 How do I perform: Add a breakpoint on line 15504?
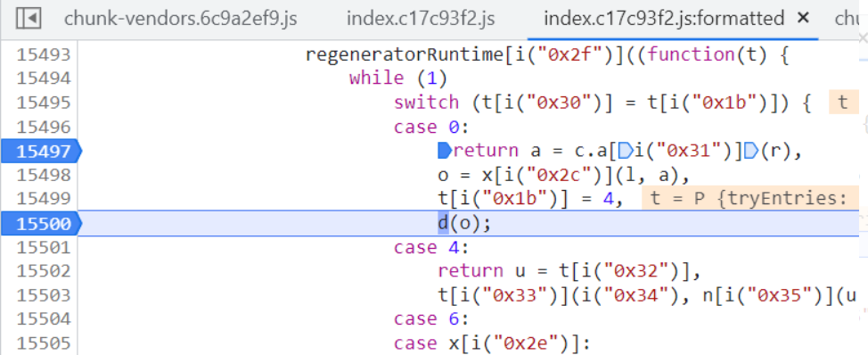pos(43,319)
